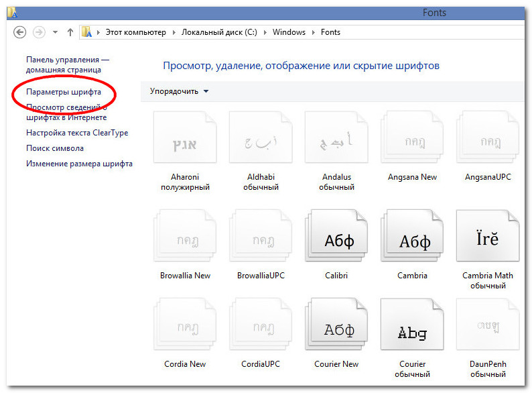Open Параметры шрифта link
The width and height of the screenshot is (532, 393).
[x=64, y=92]
